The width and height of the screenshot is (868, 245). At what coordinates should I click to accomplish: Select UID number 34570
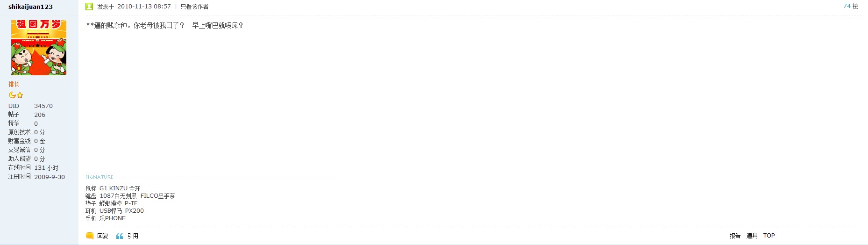coord(43,106)
